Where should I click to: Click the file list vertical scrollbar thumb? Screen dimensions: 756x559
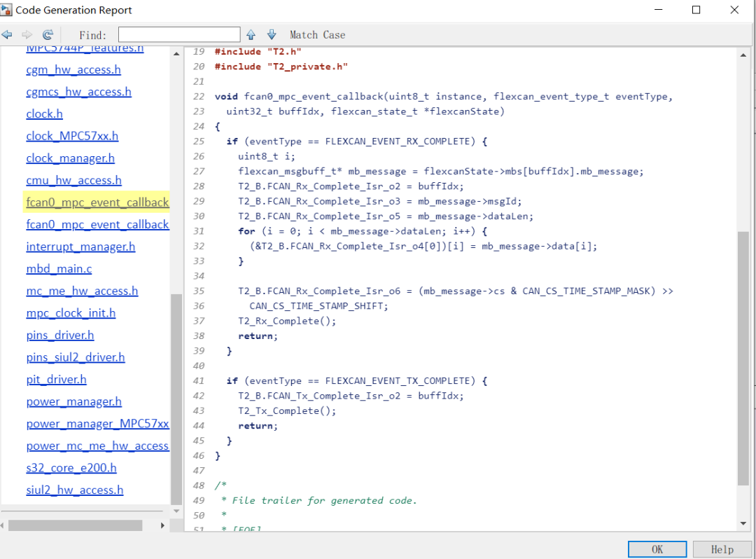pyautogui.click(x=176, y=399)
